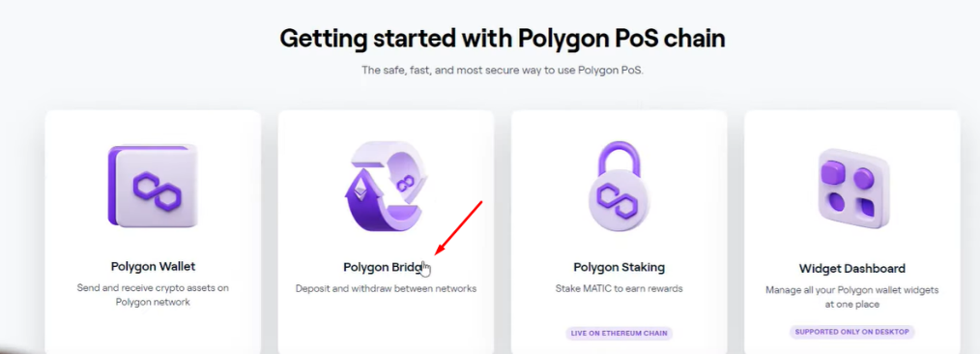Image resolution: width=980 pixels, height=354 pixels.
Task: Open the Polygon Wallet cube icon
Action: pyautogui.click(x=153, y=186)
